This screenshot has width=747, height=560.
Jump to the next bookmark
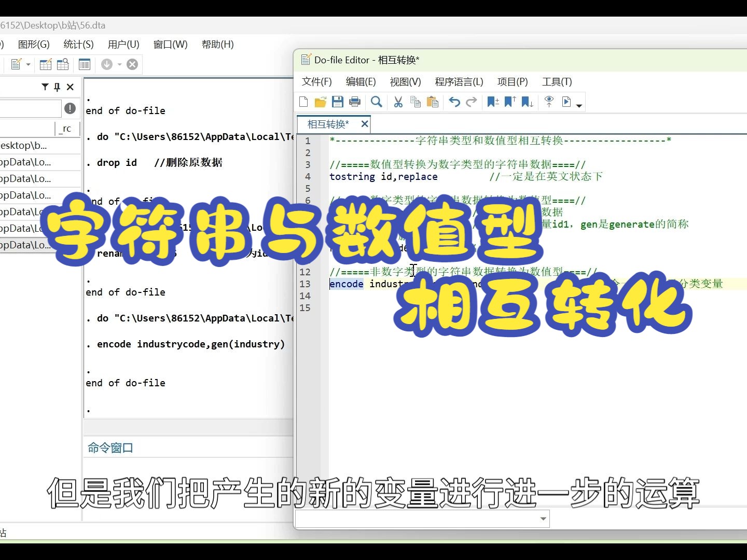528,102
